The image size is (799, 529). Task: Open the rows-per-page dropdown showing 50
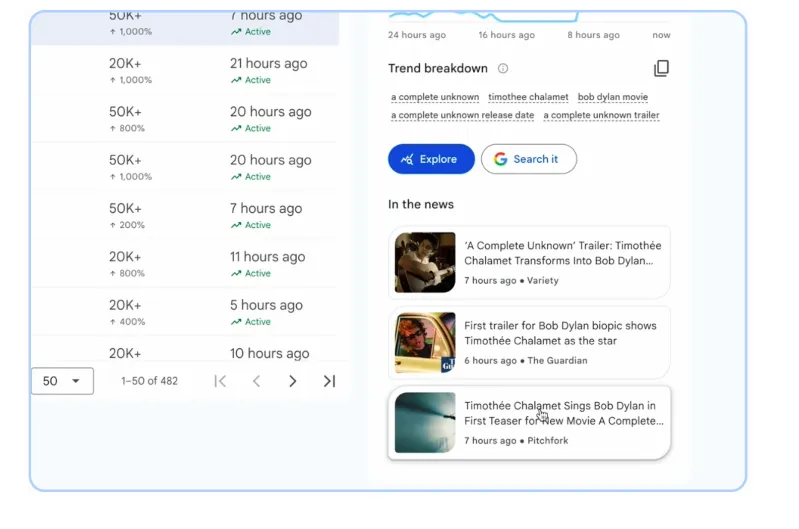click(x=62, y=381)
